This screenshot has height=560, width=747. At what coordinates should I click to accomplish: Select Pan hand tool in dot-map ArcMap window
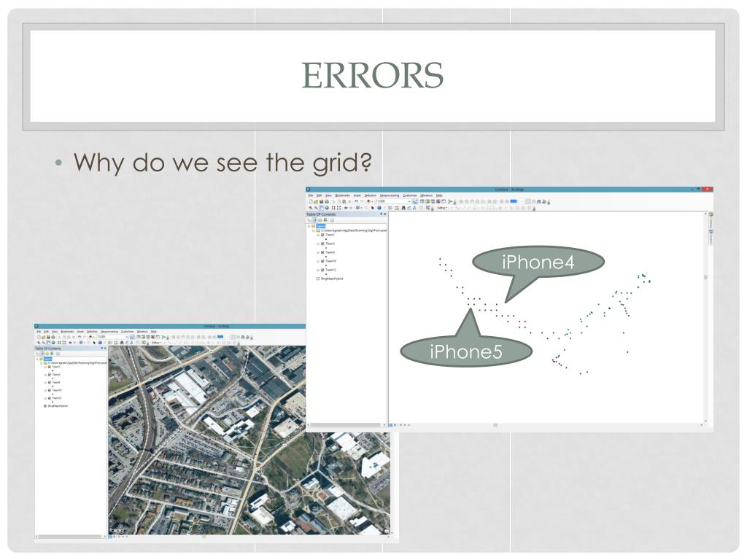[x=321, y=208]
